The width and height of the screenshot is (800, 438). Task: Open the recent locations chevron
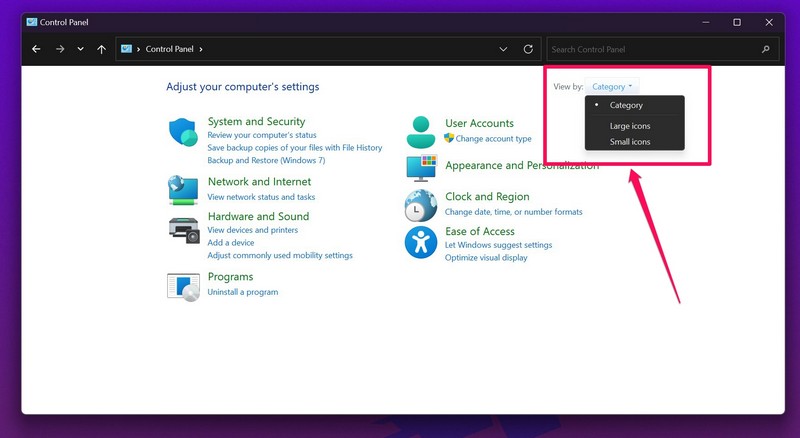(80, 49)
